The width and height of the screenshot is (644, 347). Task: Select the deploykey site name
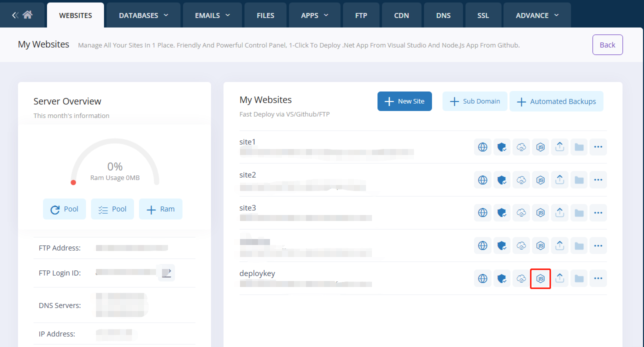(257, 273)
